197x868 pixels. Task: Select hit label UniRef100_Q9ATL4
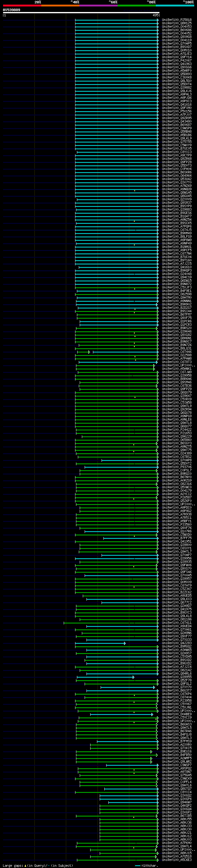(x=177, y=846)
